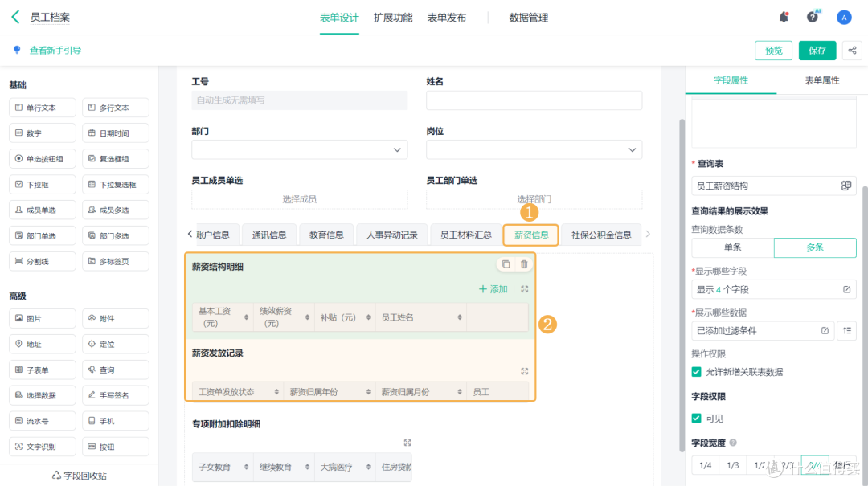Add a 文字识别 component
The width and height of the screenshot is (868, 486).
point(43,446)
